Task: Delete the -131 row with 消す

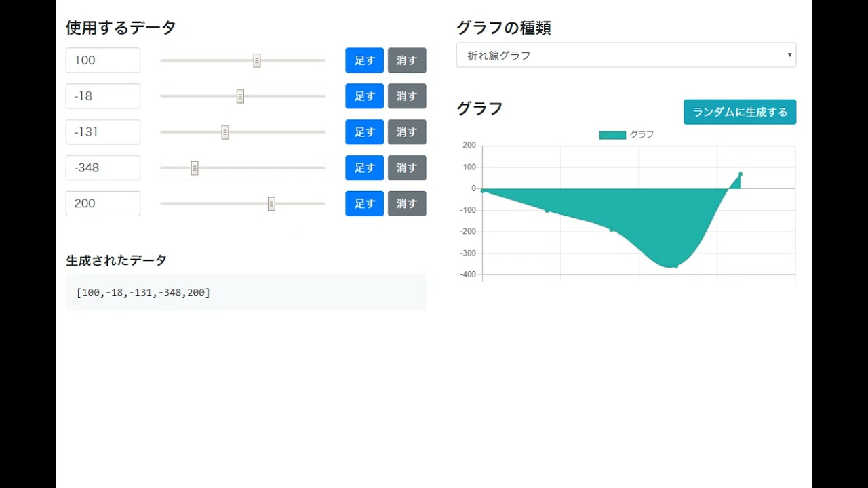Action: [x=407, y=132]
